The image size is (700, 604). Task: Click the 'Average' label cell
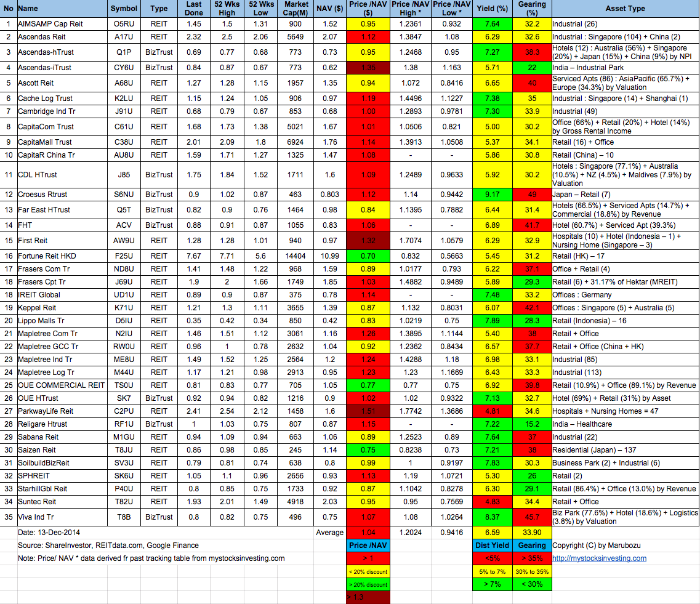pos(329,533)
